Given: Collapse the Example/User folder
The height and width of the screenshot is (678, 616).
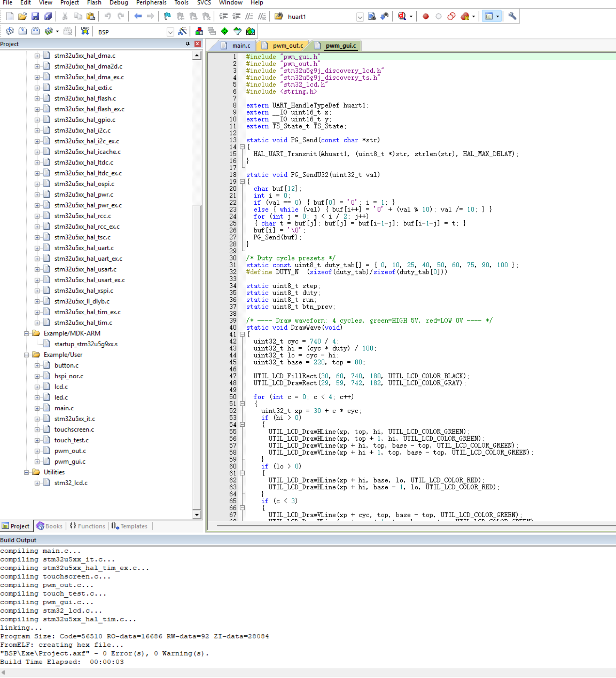Looking at the screenshot, I should 26,355.
